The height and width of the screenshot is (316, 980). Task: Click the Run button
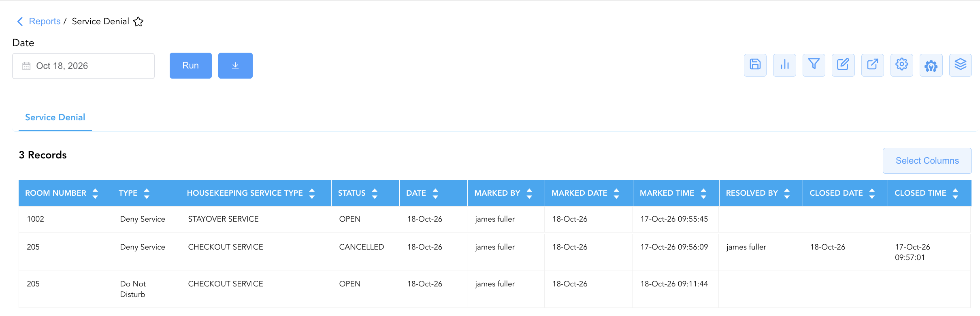pos(191,66)
